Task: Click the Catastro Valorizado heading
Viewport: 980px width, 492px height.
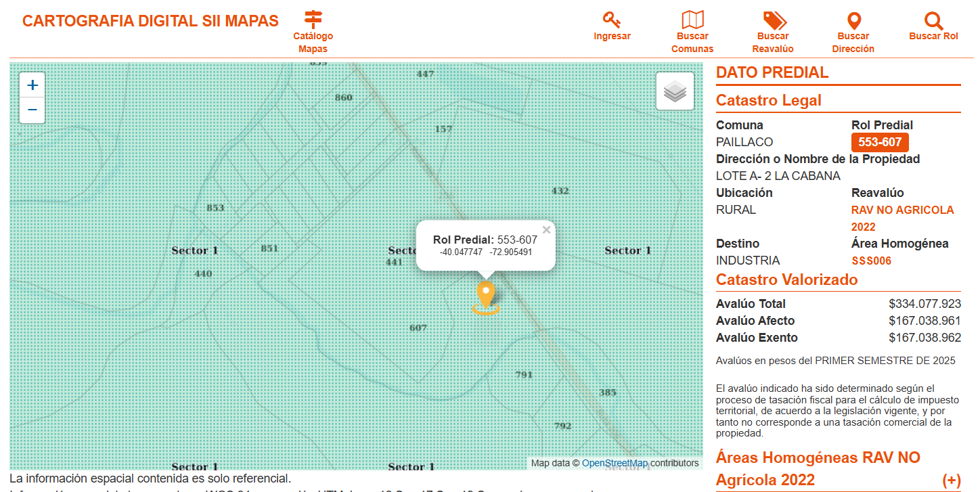Action: click(787, 280)
